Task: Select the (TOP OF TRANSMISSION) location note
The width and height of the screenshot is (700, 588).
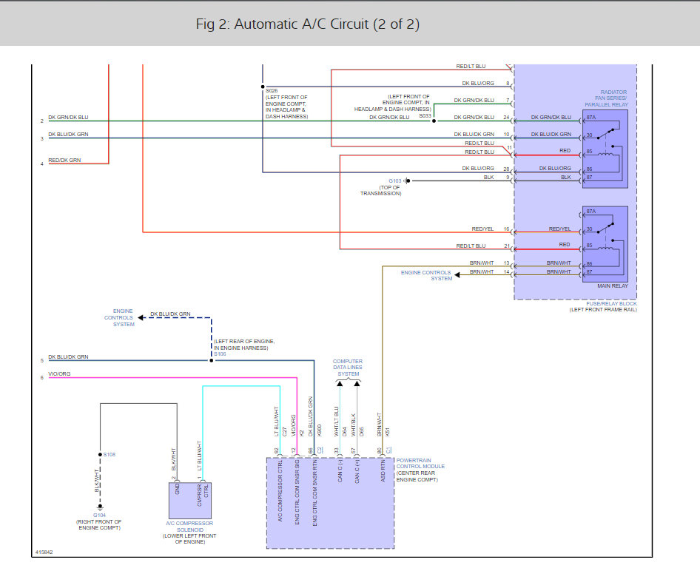Action: [381, 191]
